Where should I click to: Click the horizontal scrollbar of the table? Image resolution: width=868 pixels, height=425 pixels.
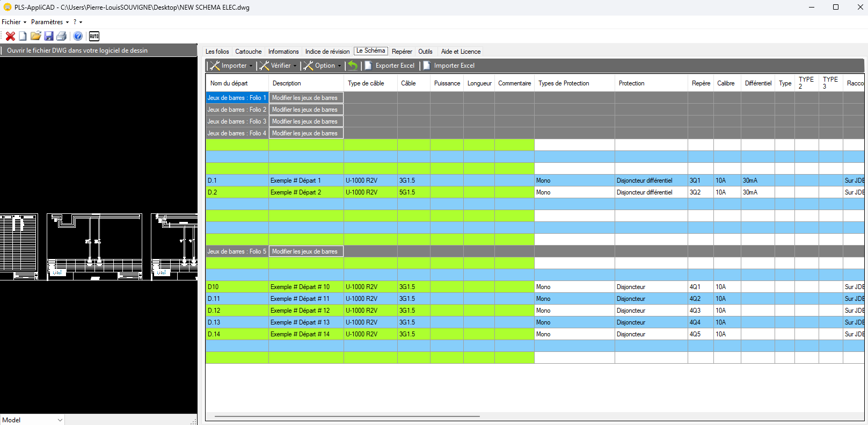point(347,416)
